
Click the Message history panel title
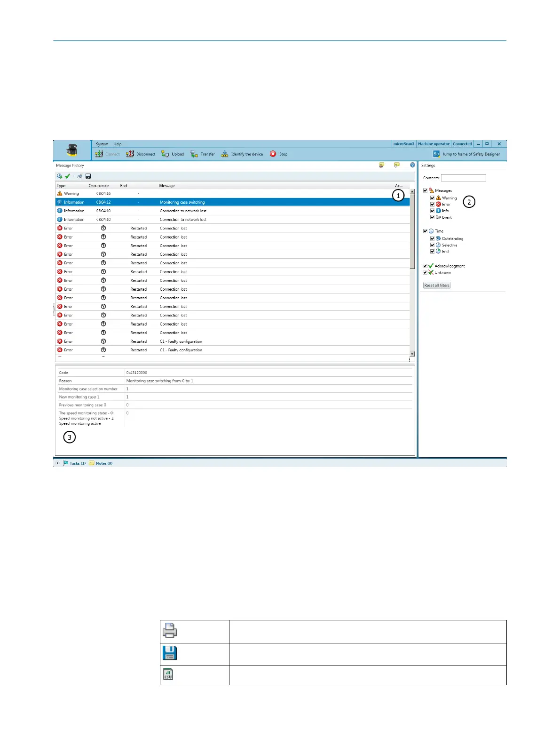click(70, 166)
